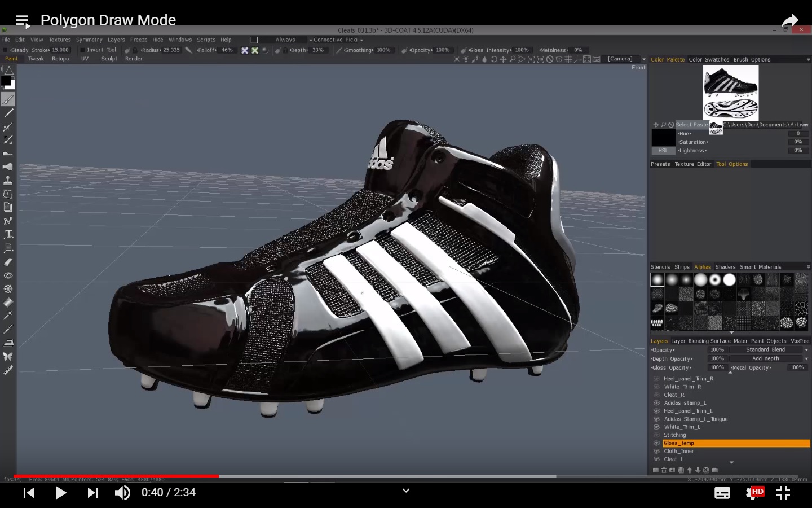Open the Symmetry menu
812x508 pixels.
click(x=89, y=40)
